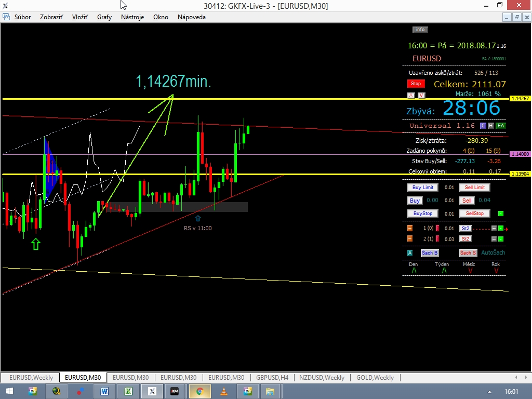Click the blue St2 button
Screen dimensions: 532x399
pos(465,229)
